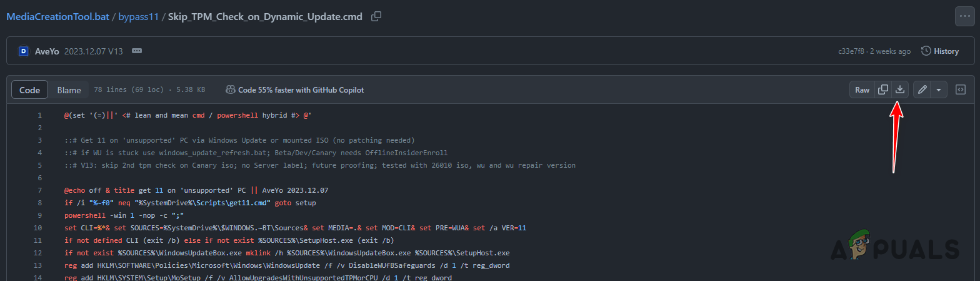Copy raw file contents icon

tap(883, 90)
